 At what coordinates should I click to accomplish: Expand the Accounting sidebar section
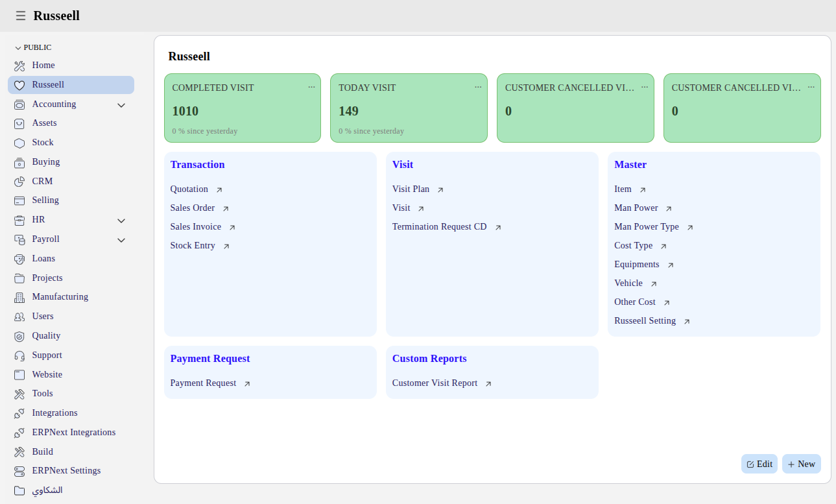click(x=121, y=105)
